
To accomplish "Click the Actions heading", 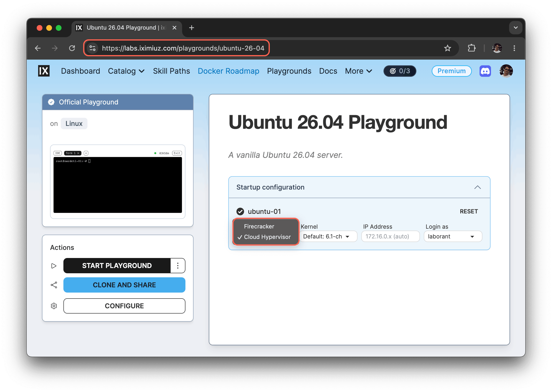I will [62, 248].
